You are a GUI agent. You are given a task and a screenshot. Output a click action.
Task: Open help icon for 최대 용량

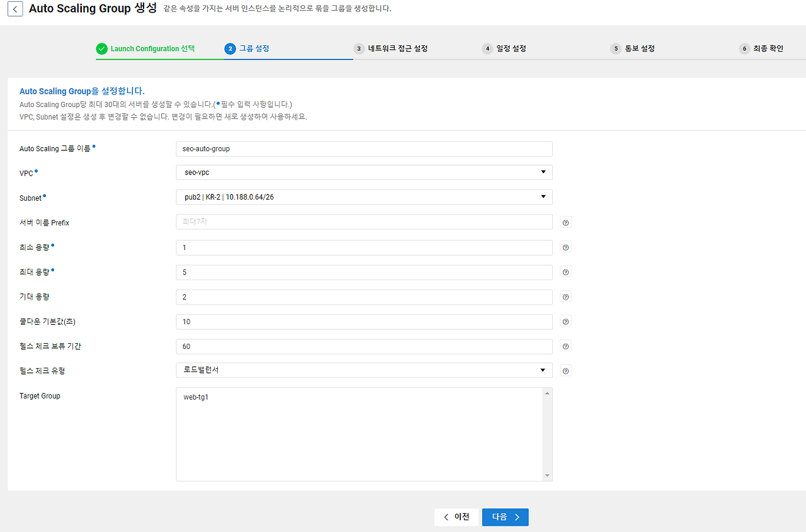click(565, 272)
